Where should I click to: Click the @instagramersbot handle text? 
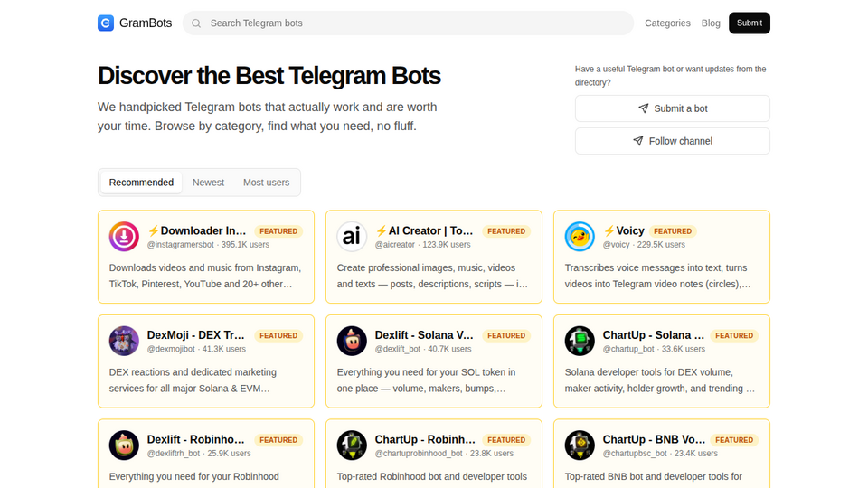pos(181,245)
